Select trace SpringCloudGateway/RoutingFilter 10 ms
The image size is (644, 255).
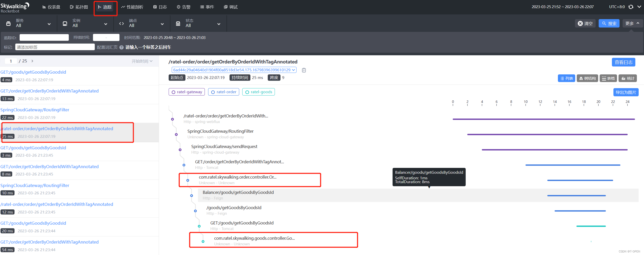point(79,189)
